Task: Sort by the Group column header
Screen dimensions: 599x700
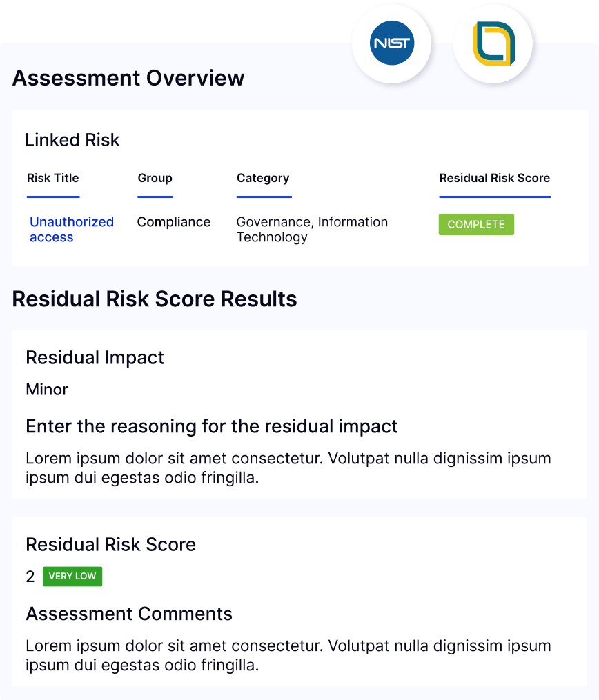Action: click(155, 178)
